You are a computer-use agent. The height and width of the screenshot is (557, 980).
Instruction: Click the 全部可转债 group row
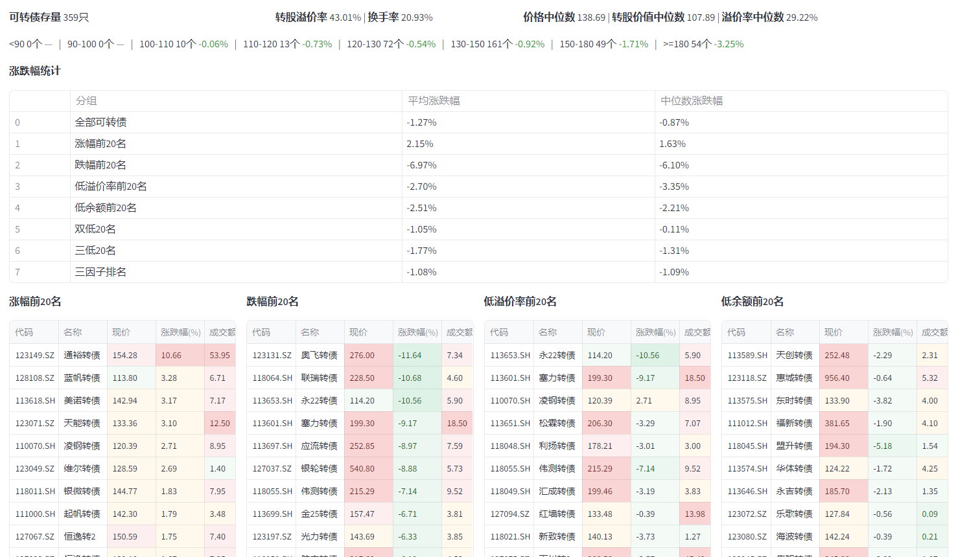pyautogui.click(x=100, y=122)
